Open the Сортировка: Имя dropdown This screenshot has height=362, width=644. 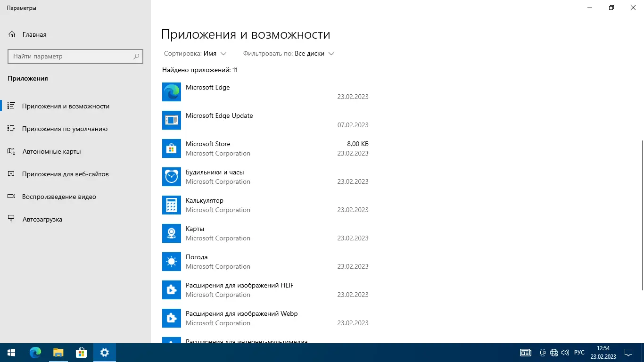(x=195, y=54)
